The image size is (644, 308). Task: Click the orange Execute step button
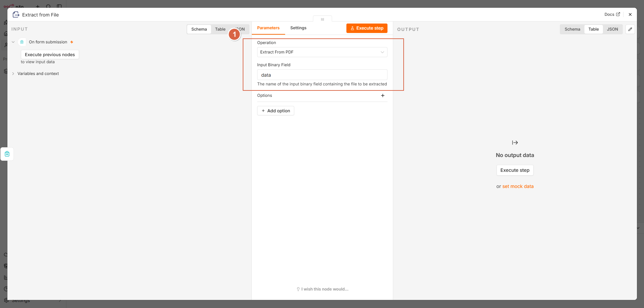coord(367,28)
